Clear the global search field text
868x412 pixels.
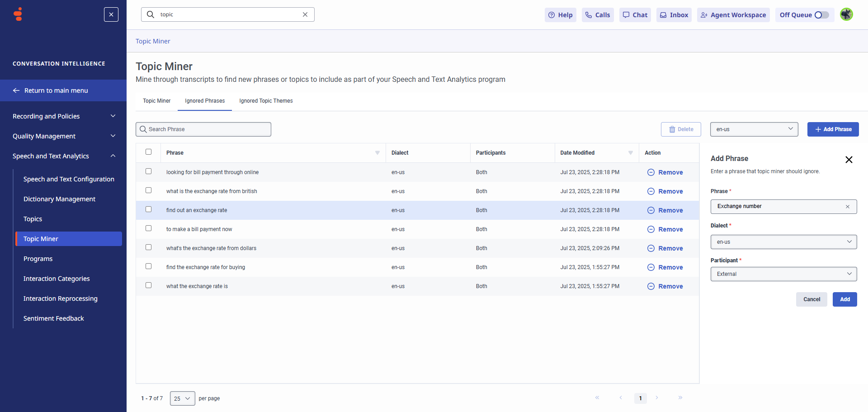(305, 14)
